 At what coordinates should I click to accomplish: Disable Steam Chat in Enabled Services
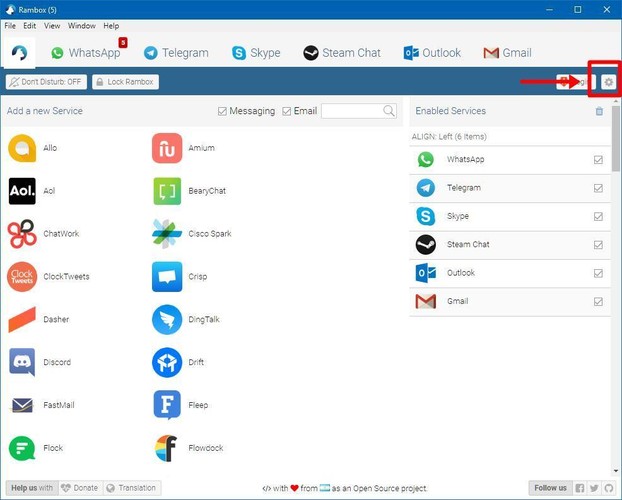pyautogui.click(x=598, y=245)
